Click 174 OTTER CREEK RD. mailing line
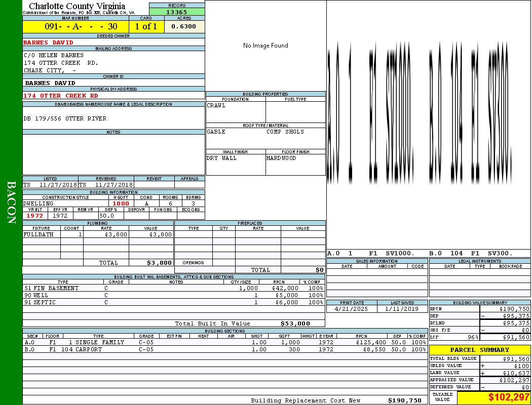Screen dimensions: 532x405 coord(61,63)
